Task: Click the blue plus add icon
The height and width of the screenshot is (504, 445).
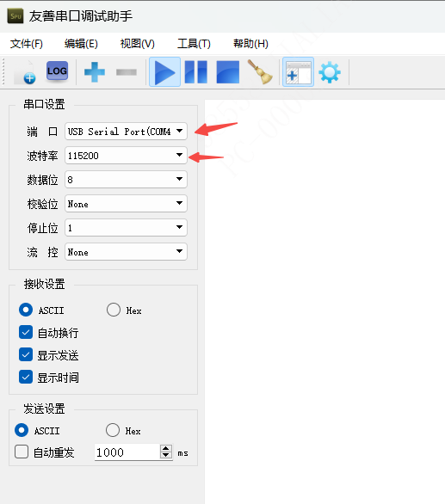Action: click(x=95, y=72)
